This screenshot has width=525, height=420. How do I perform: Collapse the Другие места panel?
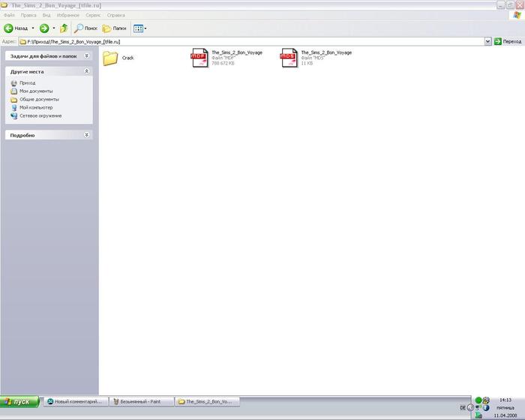87,71
